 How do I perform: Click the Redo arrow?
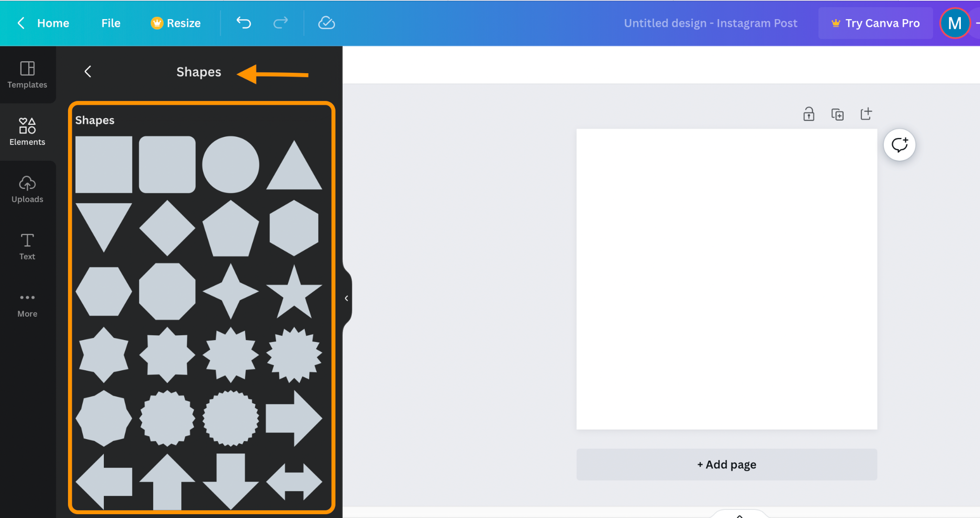280,22
